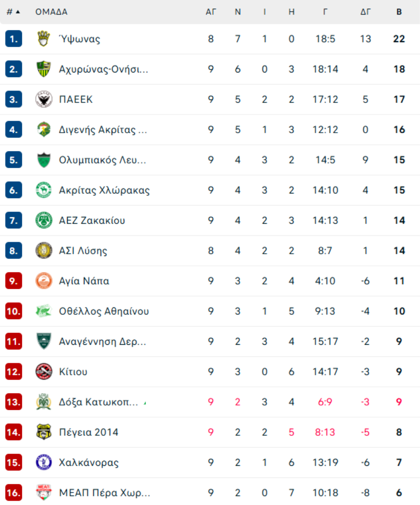Open the ΑΕΖ Ζακακίου round badge
420x505 pixels.
(x=44, y=220)
